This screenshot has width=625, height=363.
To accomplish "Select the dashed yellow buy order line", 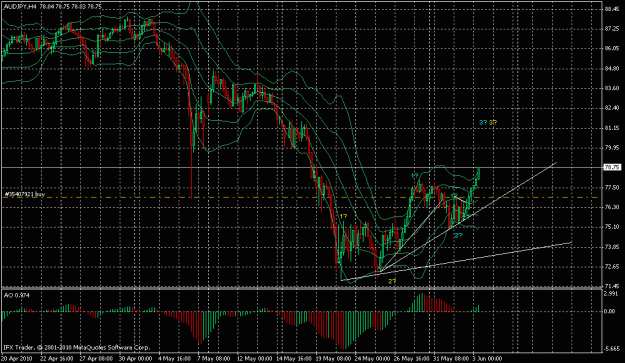I will point(301,197).
